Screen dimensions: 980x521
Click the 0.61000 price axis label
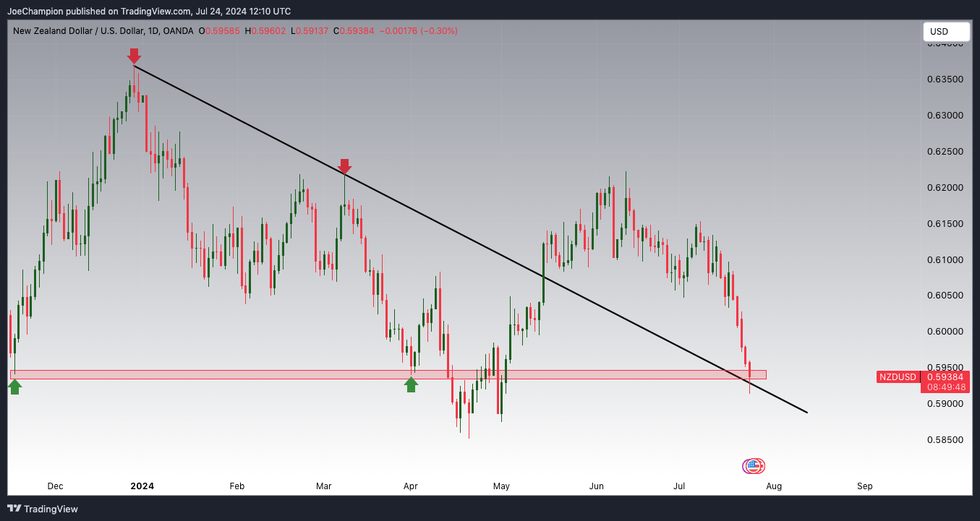945,259
